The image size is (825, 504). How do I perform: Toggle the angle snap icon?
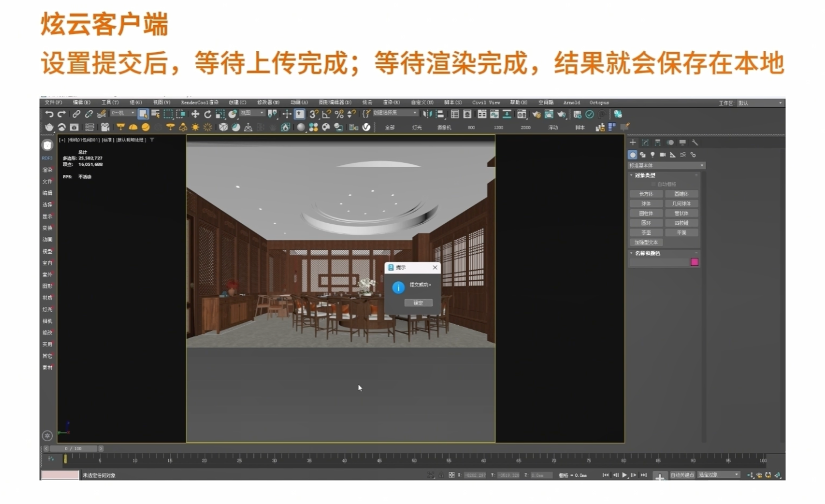(326, 114)
